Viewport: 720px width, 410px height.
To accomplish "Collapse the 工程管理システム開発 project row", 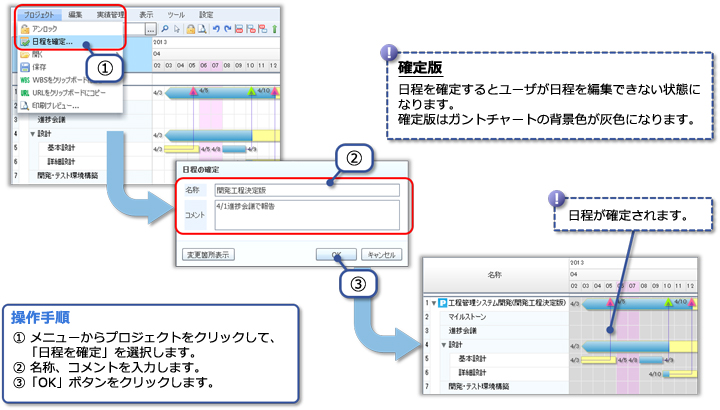I will click(x=436, y=302).
